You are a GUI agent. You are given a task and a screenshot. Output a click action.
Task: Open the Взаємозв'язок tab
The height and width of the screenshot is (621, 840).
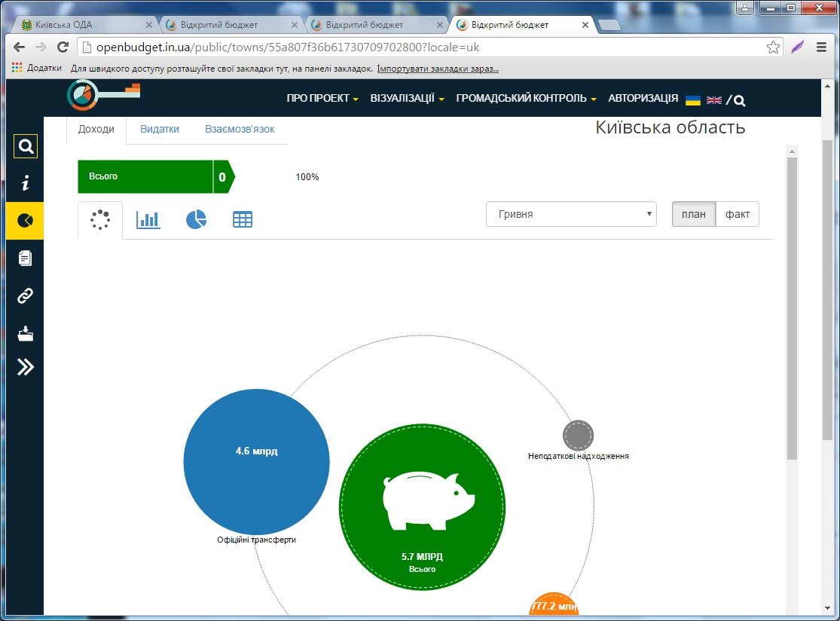(x=240, y=129)
